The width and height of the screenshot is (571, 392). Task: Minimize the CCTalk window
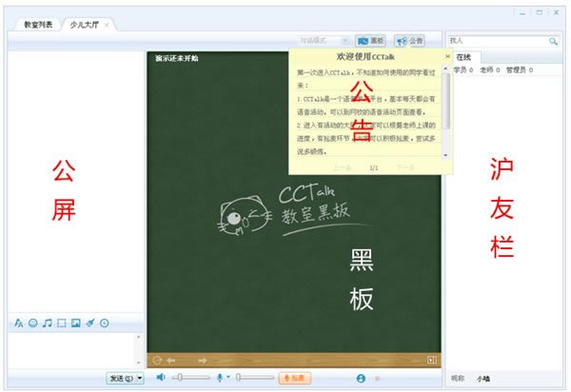point(522,12)
